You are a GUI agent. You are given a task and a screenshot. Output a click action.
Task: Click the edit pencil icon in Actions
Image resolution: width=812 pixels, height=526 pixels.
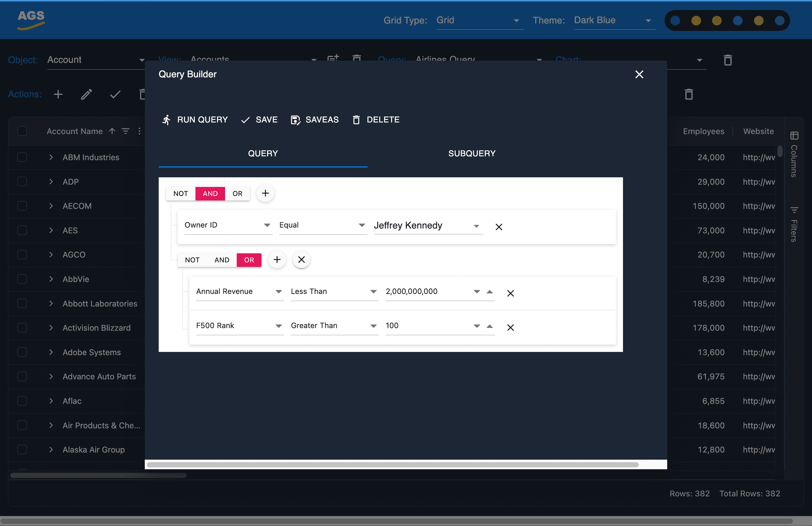point(86,94)
